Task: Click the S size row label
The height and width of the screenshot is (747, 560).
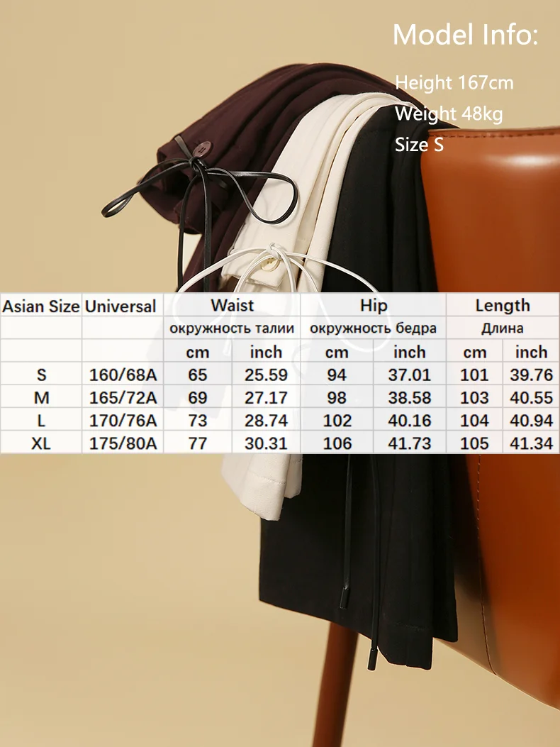Action: (x=41, y=375)
